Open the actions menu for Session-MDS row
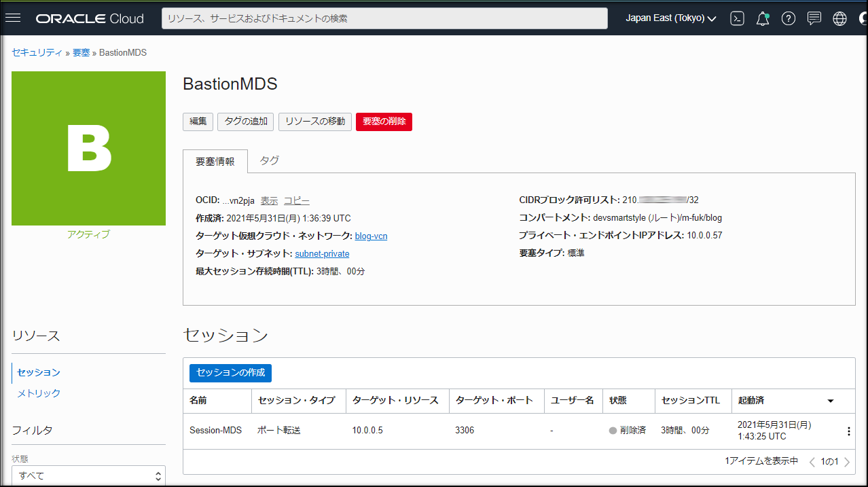The width and height of the screenshot is (868, 487). pos(848,431)
